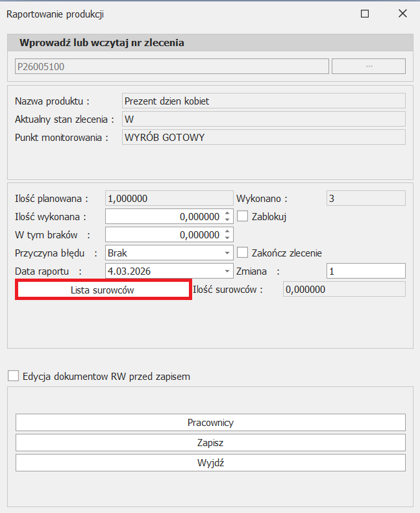
Task: Increase the Ilość wykonana value with up arrow
Action: (227, 213)
